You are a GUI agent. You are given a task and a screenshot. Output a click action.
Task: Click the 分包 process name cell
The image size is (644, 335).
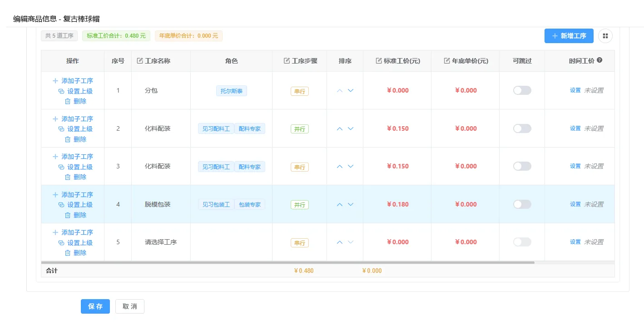[161, 90]
